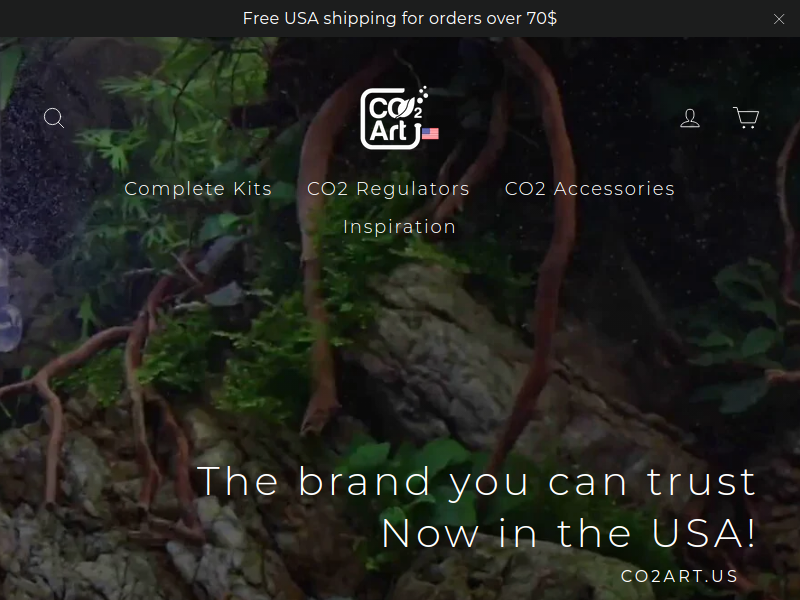The image size is (800, 600).
Task: Go to the Inspiration page
Action: 399,227
